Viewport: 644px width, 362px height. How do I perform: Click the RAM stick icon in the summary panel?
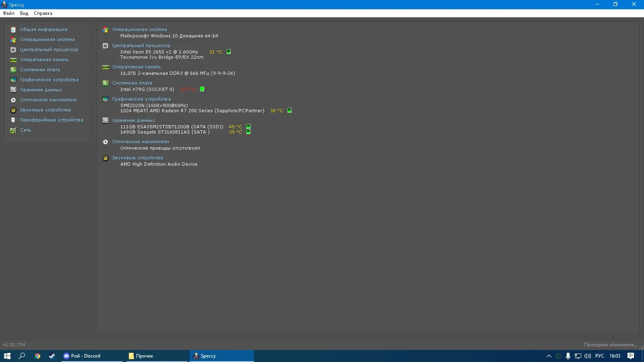coord(105,67)
